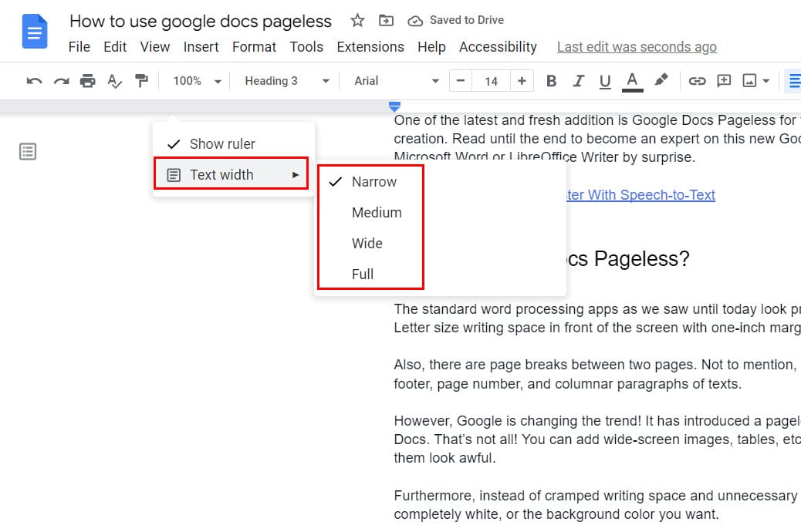Open the Tools menu
Screen dimensions: 801x532
click(306, 47)
